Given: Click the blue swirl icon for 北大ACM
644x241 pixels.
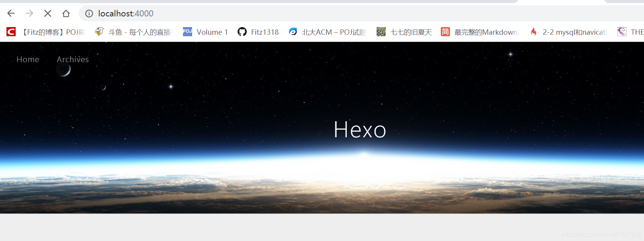Looking at the screenshot, I should tap(293, 32).
